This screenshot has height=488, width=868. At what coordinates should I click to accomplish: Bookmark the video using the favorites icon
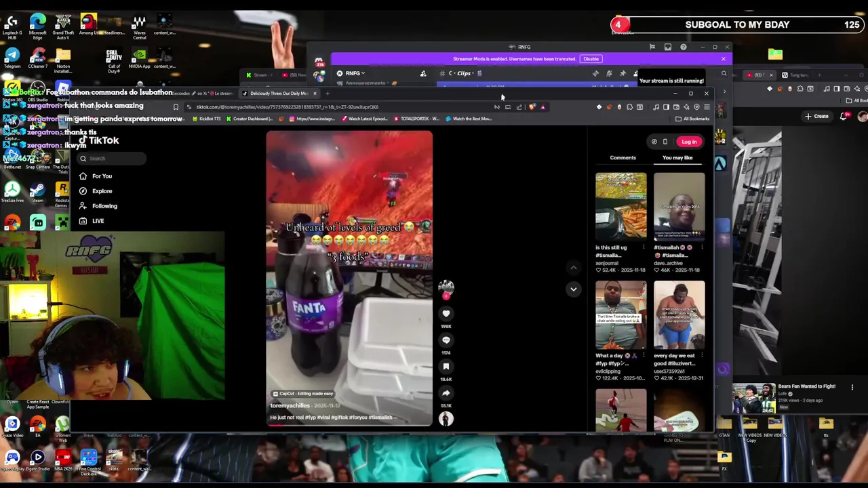(446, 367)
